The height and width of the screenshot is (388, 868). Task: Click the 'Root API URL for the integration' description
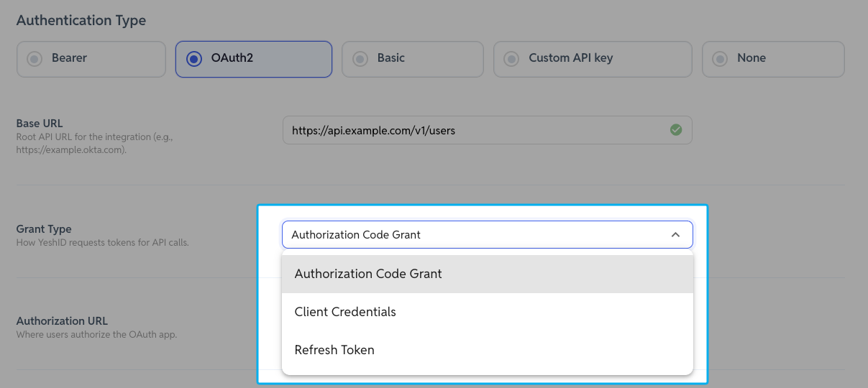pos(95,144)
